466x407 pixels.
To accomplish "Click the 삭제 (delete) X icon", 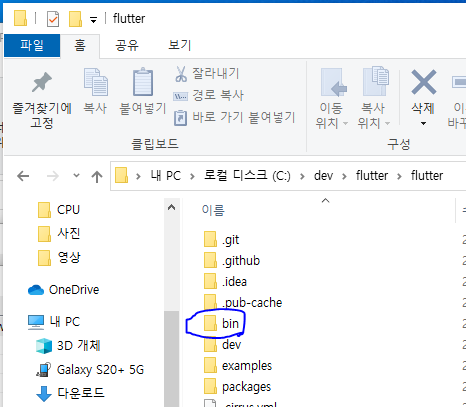I will pyautogui.click(x=423, y=82).
